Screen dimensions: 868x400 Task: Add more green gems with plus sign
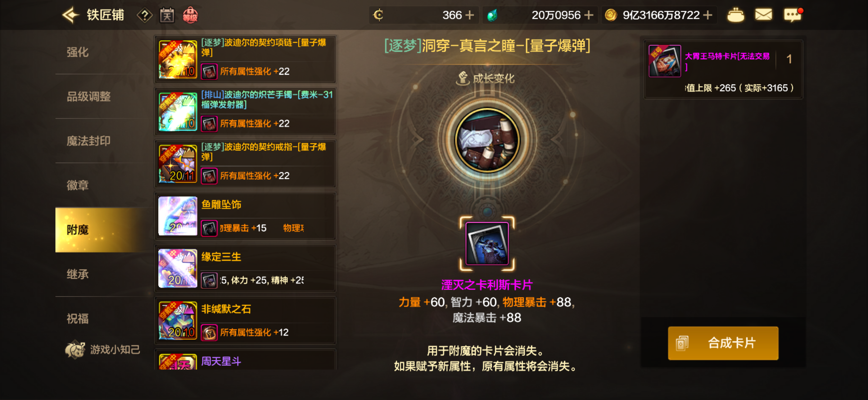pos(588,15)
